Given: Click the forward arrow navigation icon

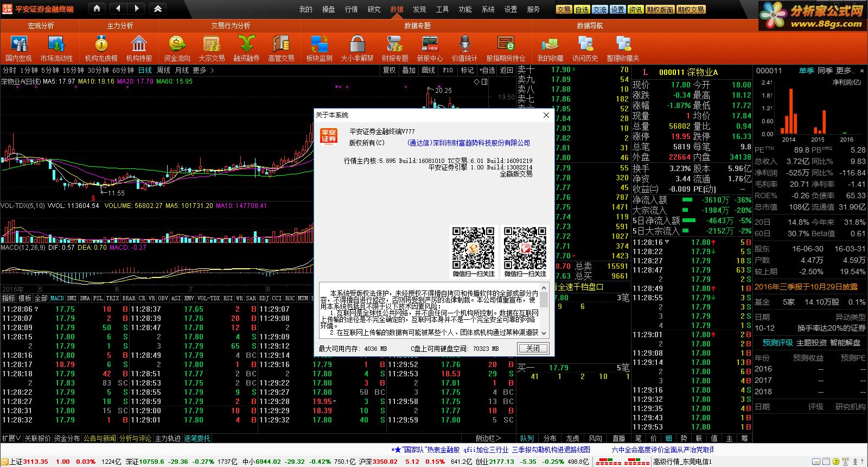Looking at the screenshot, I should (x=136, y=9).
